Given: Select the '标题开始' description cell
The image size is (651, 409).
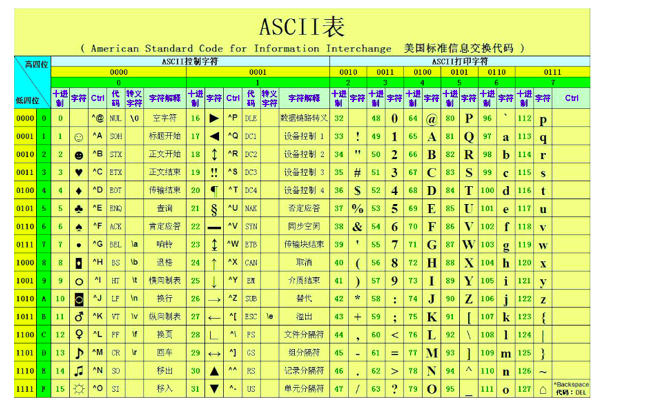Looking at the screenshot, I should [164, 136].
